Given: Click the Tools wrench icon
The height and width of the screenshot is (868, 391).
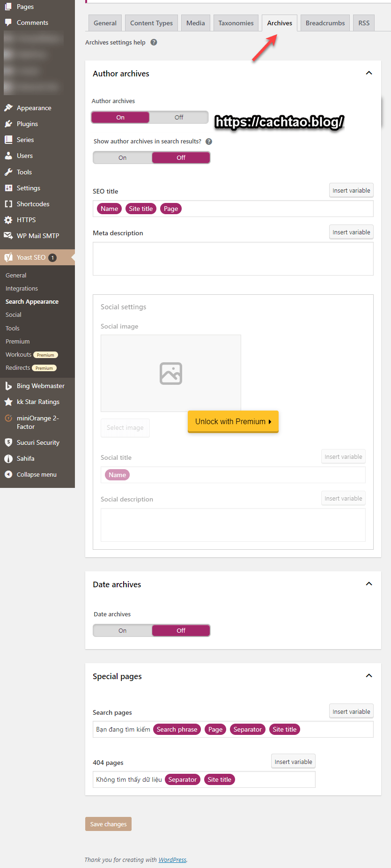Looking at the screenshot, I should 8,172.
